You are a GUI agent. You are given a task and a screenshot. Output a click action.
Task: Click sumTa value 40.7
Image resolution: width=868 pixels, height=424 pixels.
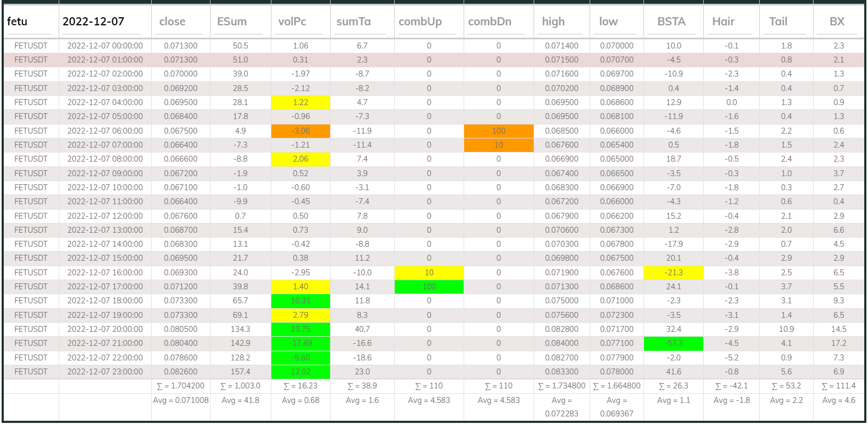pyautogui.click(x=362, y=329)
